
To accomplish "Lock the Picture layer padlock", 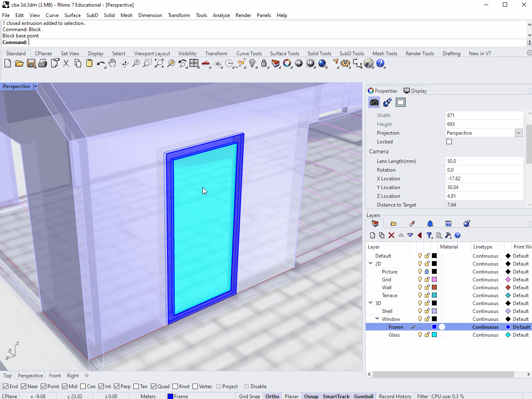I will tap(426, 271).
